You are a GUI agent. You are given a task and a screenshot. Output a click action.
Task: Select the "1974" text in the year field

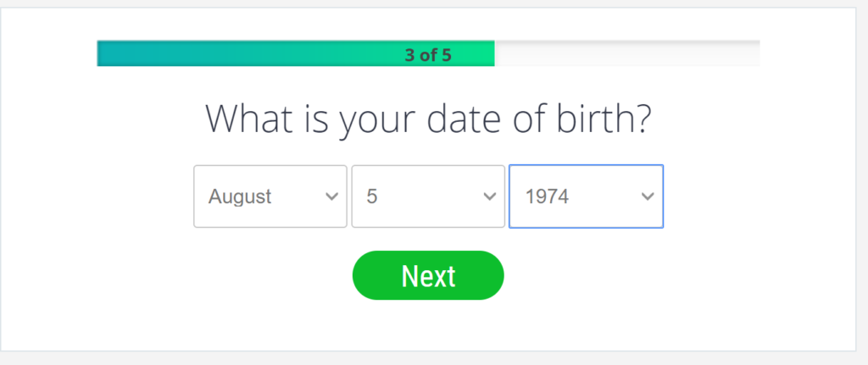click(547, 196)
